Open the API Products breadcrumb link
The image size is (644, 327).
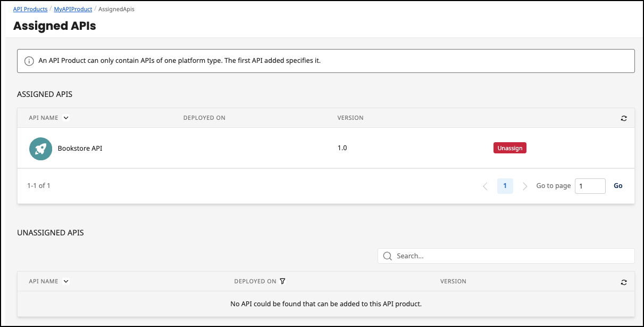tap(30, 9)
